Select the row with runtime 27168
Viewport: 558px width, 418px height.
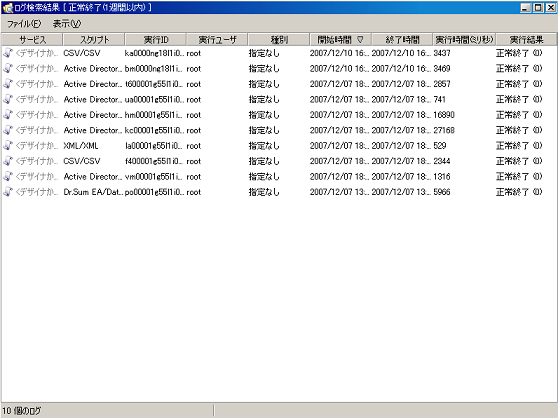click(279, 130)
